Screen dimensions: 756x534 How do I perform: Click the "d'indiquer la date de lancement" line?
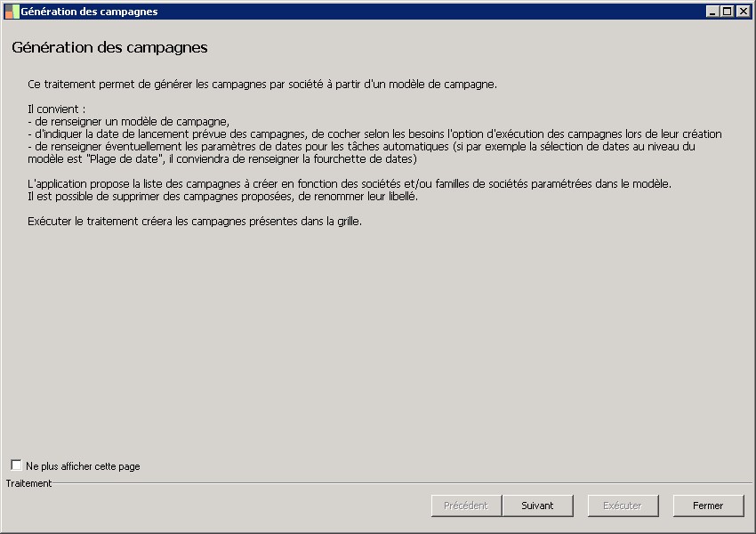(x=374, y=134)
